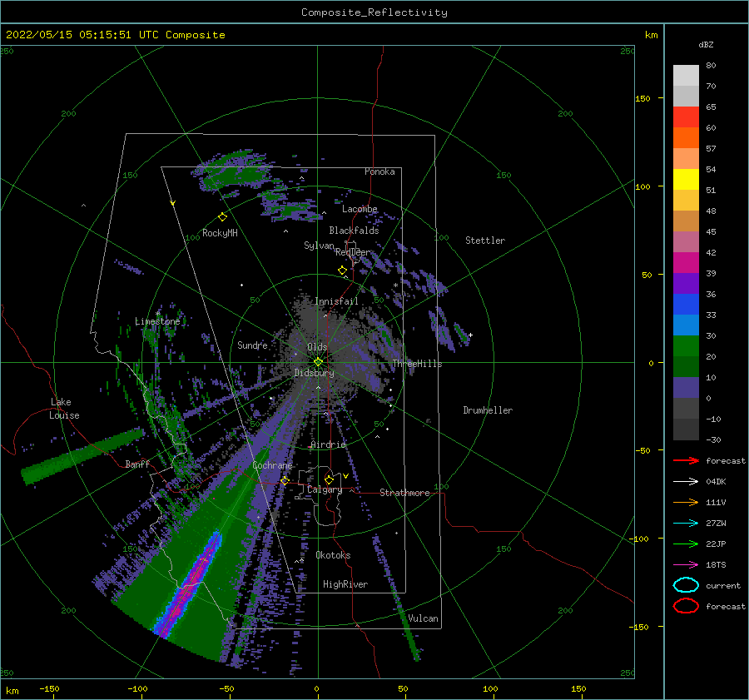Click the yellow diamond marker above Calgary label
749x700 pixels.
point(329,479)
